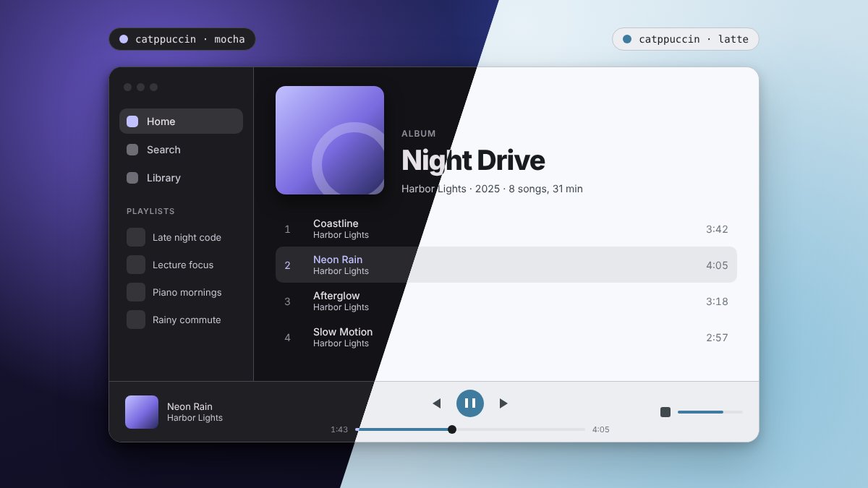Screen dimensions: 868x488
Task: Skip to the next track
Action: point(503,403)
